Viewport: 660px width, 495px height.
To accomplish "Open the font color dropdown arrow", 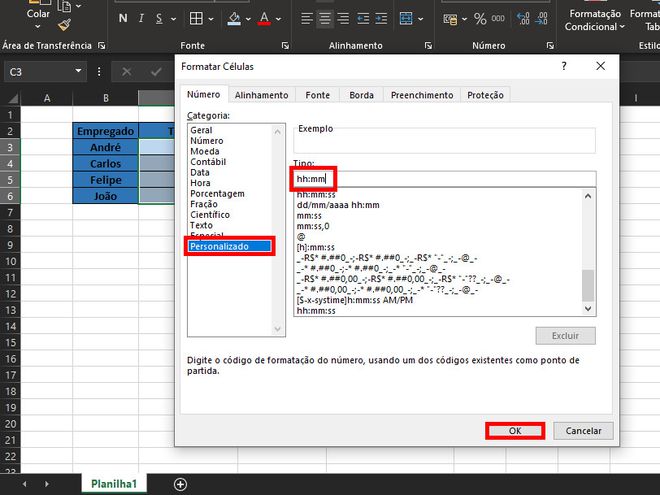I will coord(279,19).
